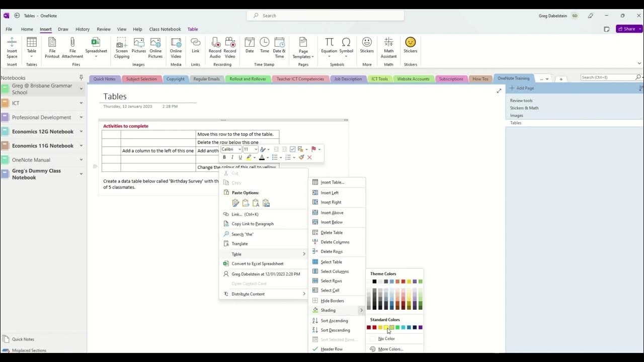Open the Table ribbon dropdown
This screenshot has width=644, height=362.
32,56
